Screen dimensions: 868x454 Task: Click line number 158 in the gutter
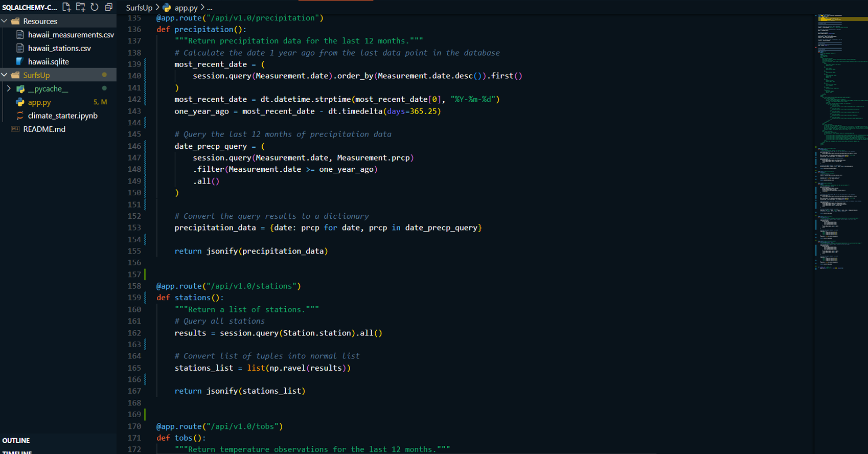(134, 286)
